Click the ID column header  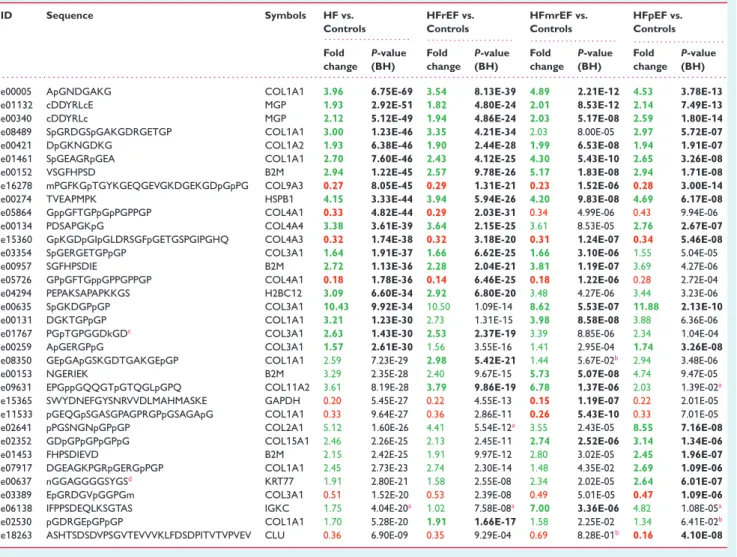[7, 16]
